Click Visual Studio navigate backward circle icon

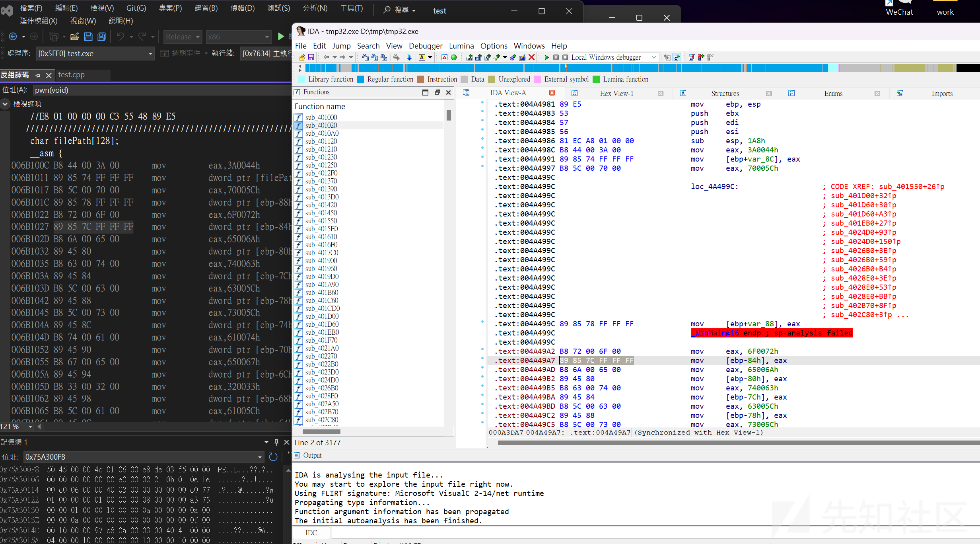click(x=13, y=37)
